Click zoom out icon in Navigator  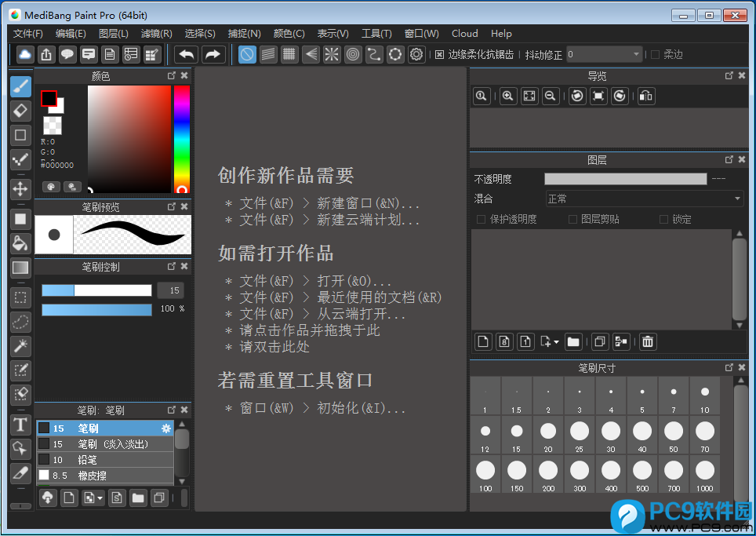550,96
